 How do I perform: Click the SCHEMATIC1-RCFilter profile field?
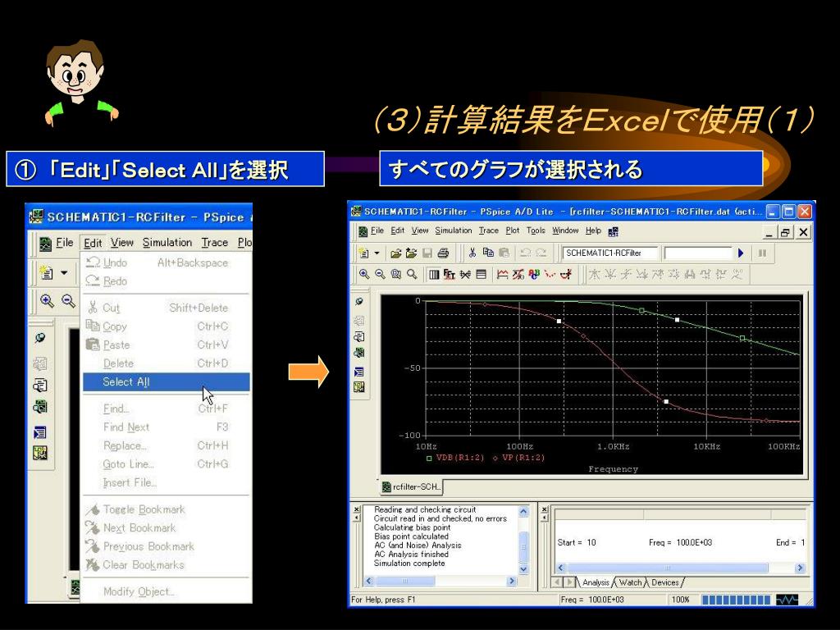coord(609,253)
